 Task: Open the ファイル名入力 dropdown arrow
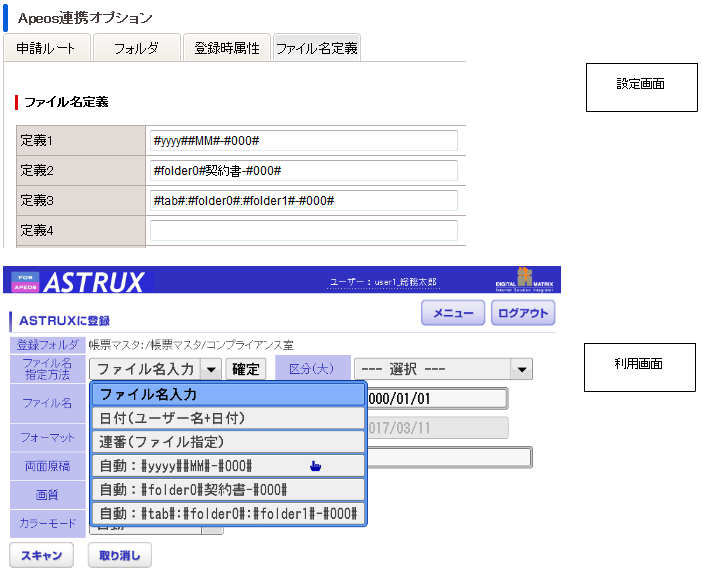(211, 370)
